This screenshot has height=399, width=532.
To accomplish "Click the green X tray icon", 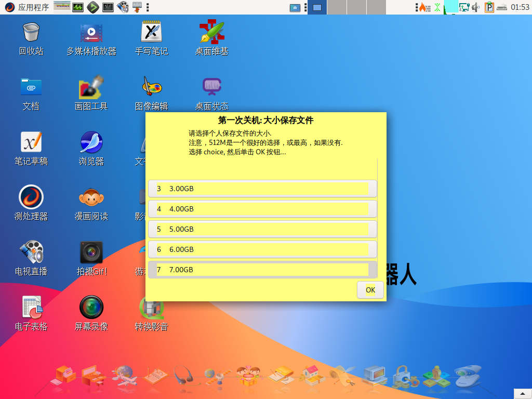I will coord(437,7).
